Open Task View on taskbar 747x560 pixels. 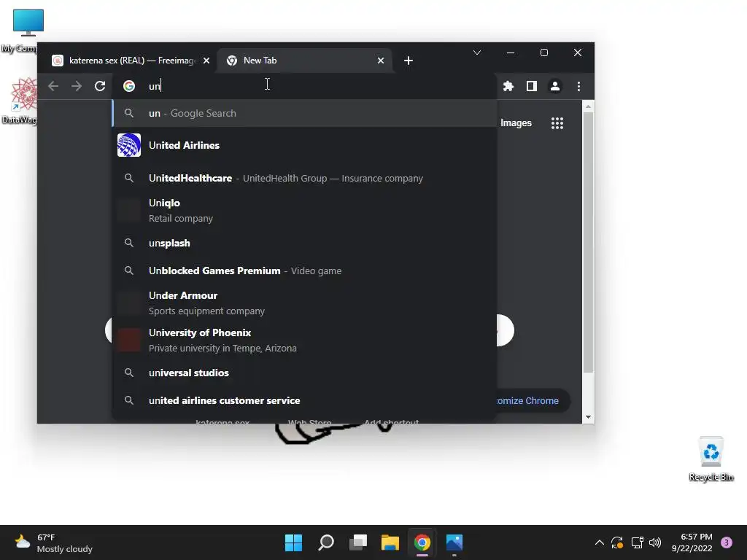357,542
